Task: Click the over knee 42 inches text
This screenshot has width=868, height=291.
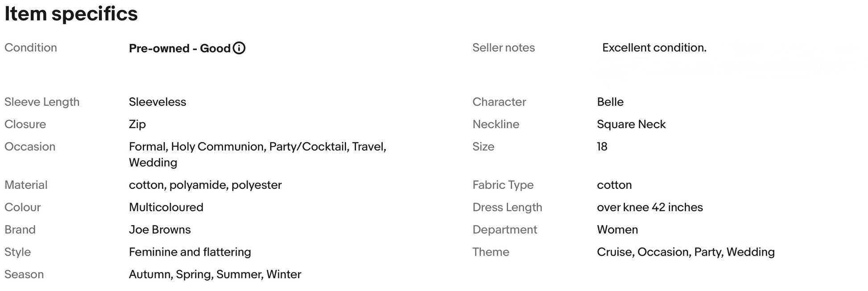Action: point(649,207)
